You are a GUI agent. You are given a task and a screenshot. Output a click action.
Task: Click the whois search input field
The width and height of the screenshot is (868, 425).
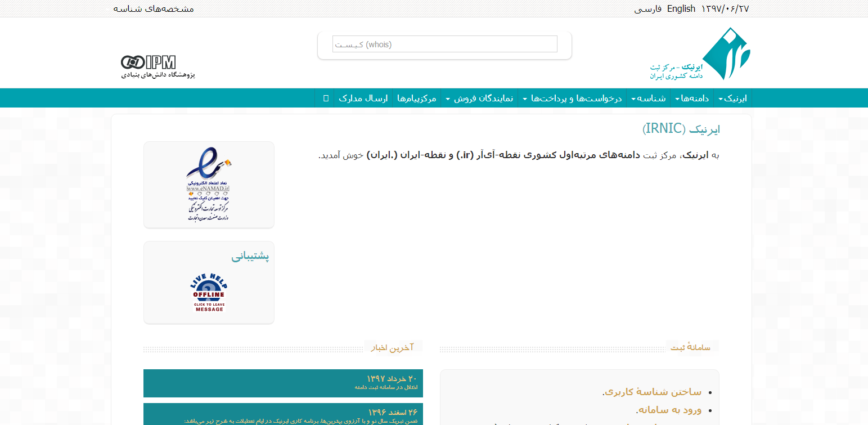click(x=444, y=44)
